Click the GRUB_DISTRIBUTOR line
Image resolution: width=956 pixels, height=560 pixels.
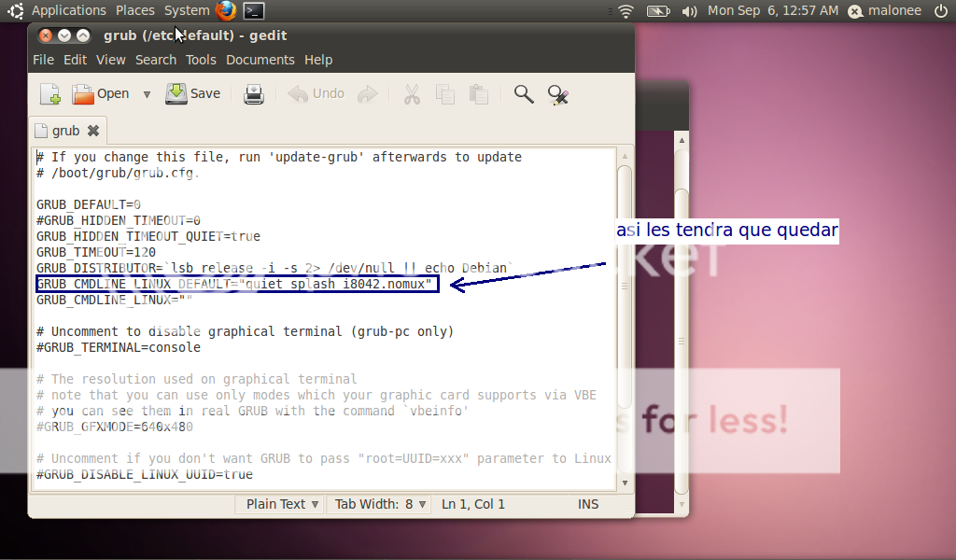coord(274,268)
